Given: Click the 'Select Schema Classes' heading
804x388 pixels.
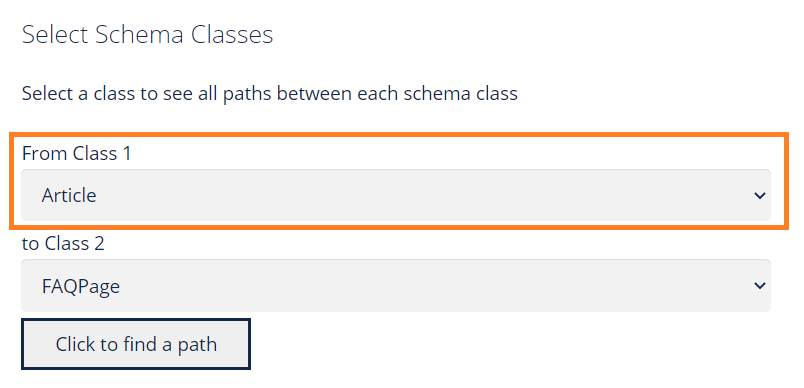Looking at the screenshot, I should [x=148, y=35].
